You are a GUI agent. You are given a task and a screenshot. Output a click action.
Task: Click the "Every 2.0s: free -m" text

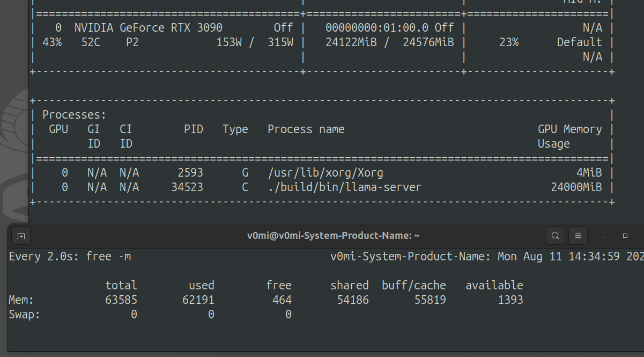tap(70, 257)
